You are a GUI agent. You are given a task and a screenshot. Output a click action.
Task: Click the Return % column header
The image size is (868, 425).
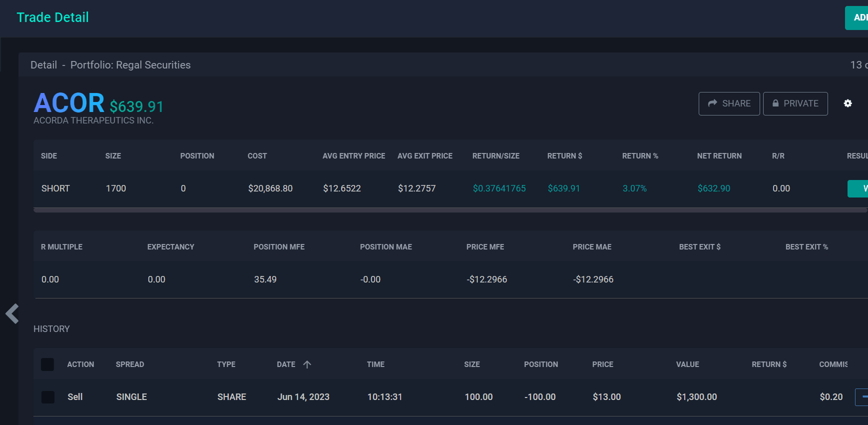tap(640, 156)
